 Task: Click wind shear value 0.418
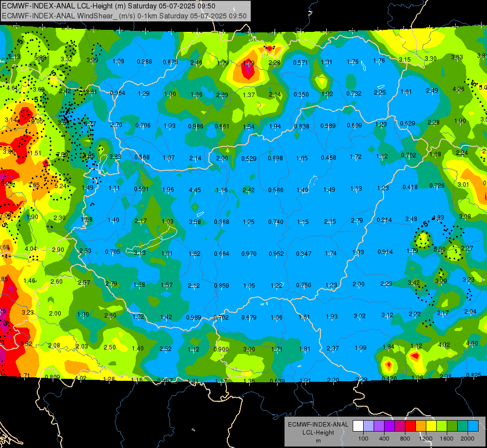click(410, 187)
